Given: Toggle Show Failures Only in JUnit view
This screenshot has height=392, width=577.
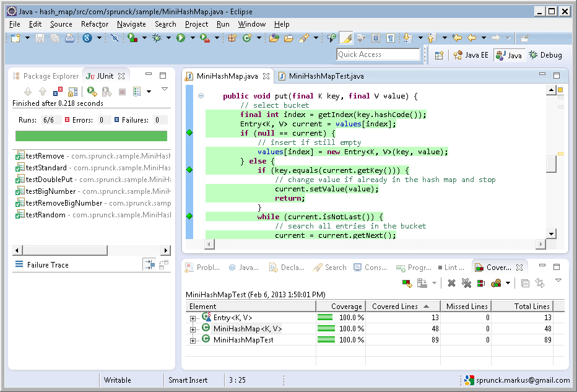Looking at the screenshot, I should click(58, 91).
